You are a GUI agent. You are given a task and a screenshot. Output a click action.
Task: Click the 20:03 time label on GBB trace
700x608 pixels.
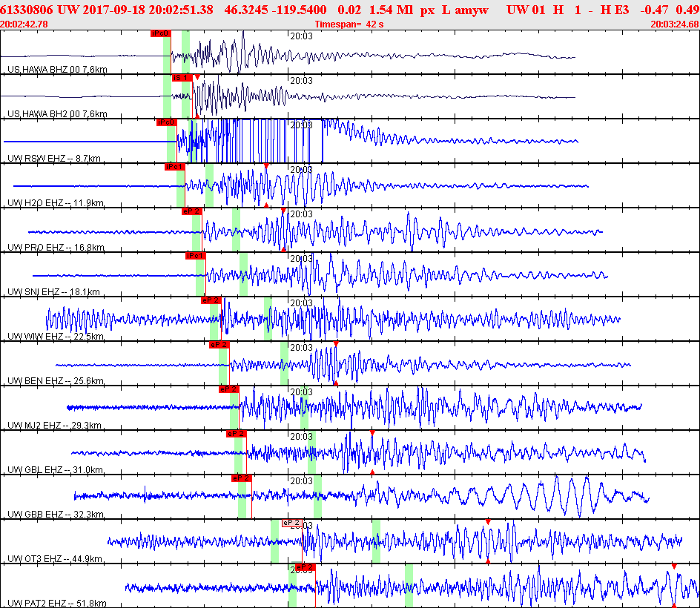coord(301,480)
